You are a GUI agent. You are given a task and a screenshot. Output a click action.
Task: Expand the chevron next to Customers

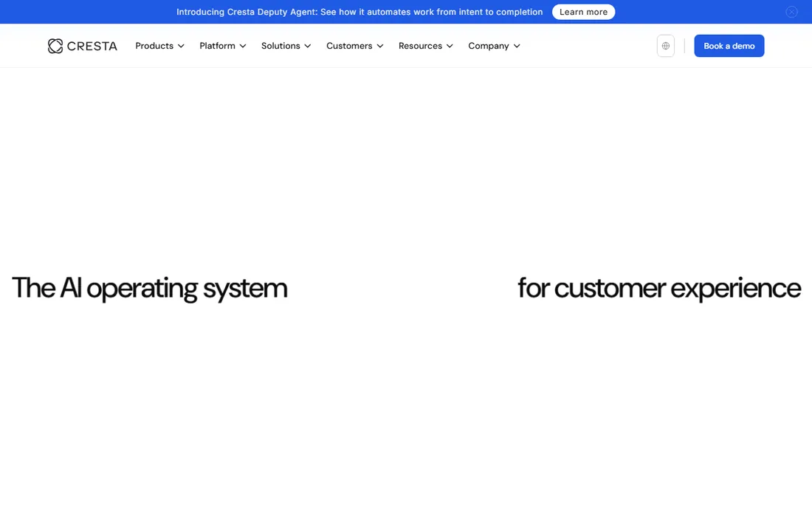click(380, 46)
